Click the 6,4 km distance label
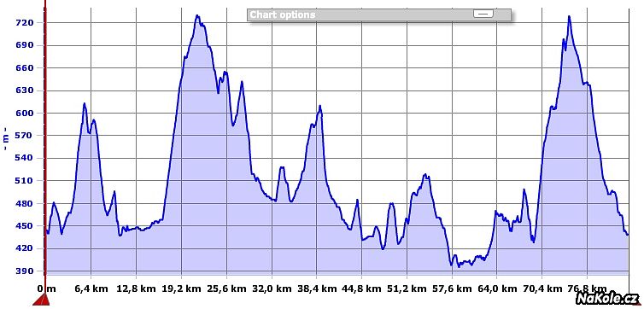644x309 pixels. (x=91, y=289)
